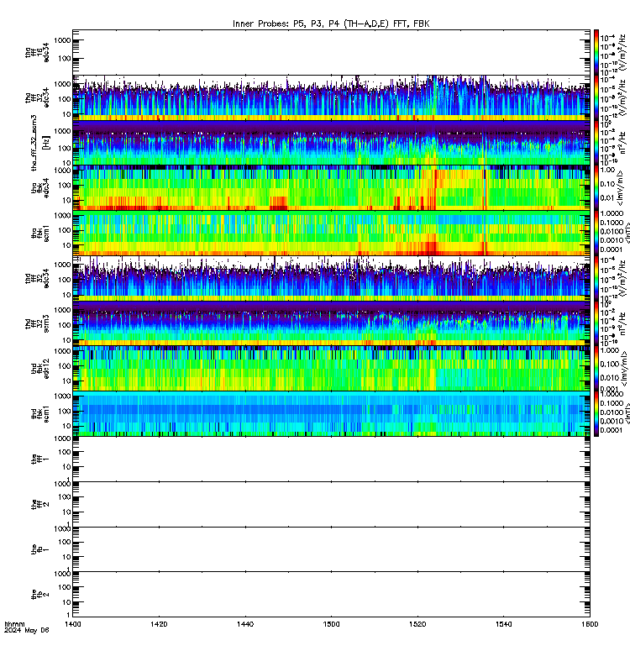Select the 1400 time axis label
The width and height of the screenshot is (630, 672).
(73, 624)
